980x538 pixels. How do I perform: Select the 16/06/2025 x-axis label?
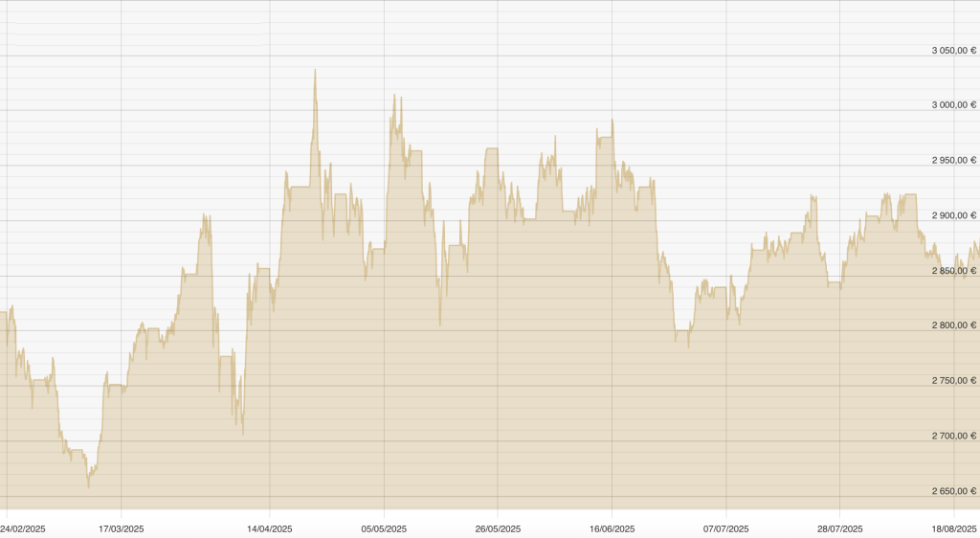[x=612, y=527]
